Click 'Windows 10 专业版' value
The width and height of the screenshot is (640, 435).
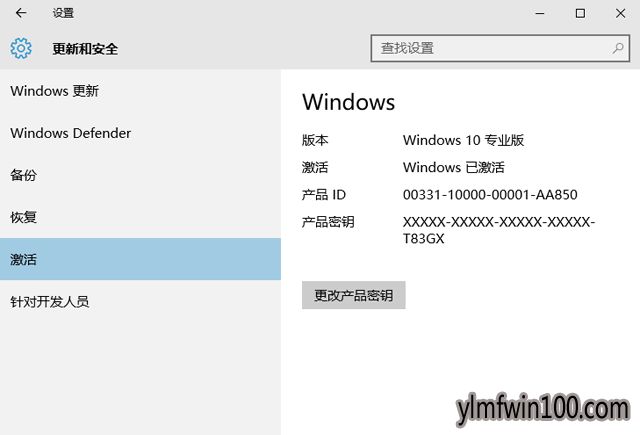463,140
